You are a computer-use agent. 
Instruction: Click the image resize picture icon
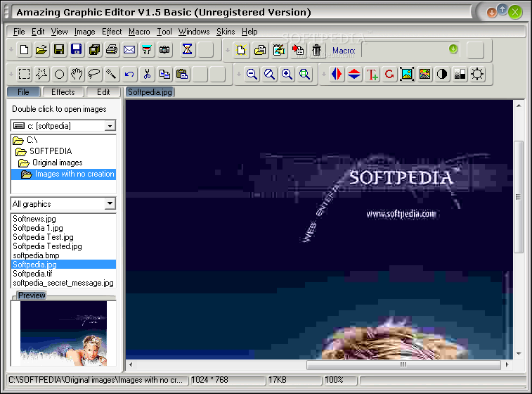pos(407,74)
